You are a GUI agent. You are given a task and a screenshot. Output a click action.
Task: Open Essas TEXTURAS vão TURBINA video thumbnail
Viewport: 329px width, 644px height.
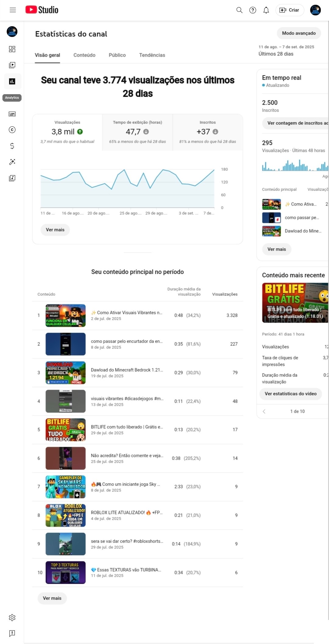(x=65, y=572)
